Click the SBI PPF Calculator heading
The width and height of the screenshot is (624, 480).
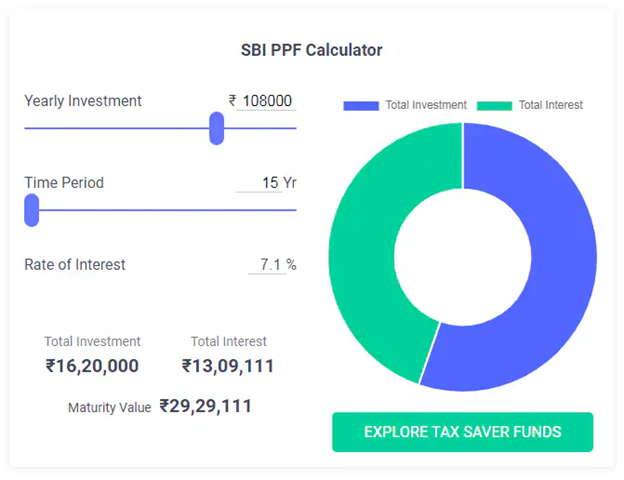(311, 50)
